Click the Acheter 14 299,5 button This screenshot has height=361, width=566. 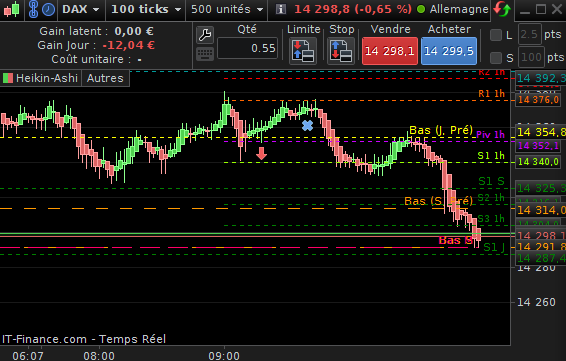[x=449, y=51]
